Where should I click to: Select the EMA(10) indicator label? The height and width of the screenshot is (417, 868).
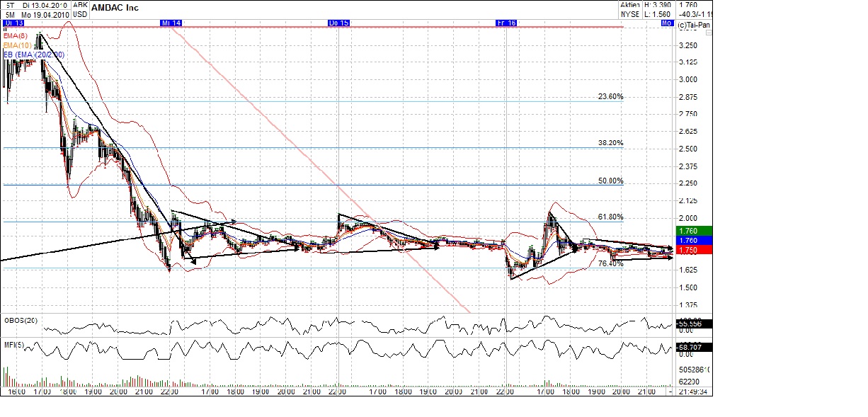(16, 45)
